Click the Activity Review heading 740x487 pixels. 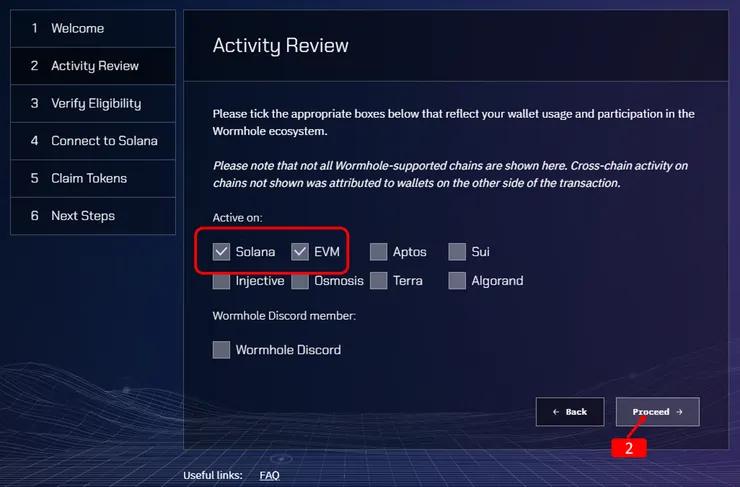280,45
